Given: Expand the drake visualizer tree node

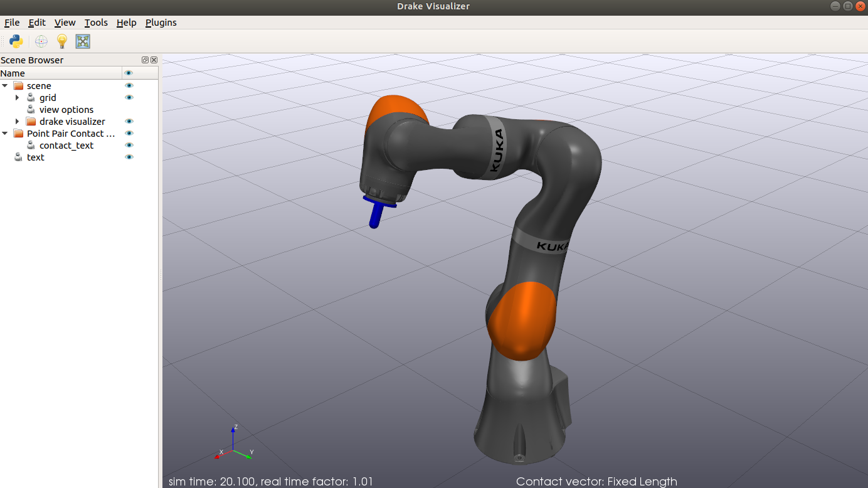Looking at the screenshot, I should [18, 122].
